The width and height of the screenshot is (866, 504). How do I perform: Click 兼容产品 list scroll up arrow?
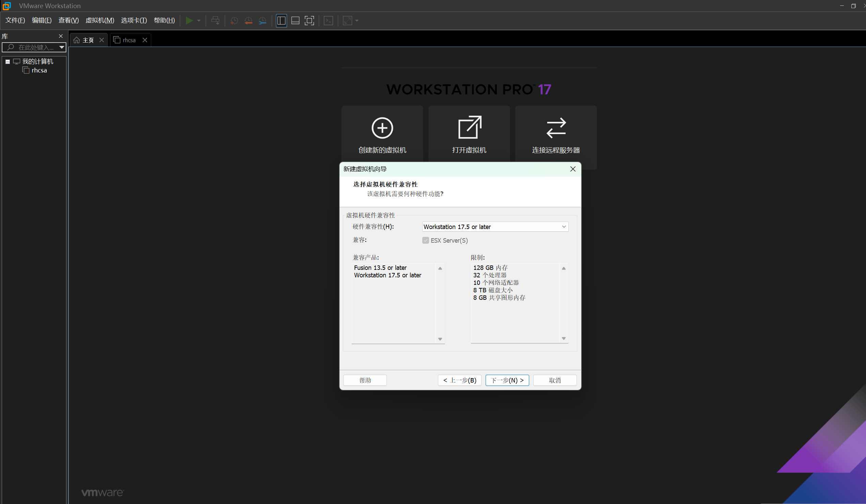440,269
